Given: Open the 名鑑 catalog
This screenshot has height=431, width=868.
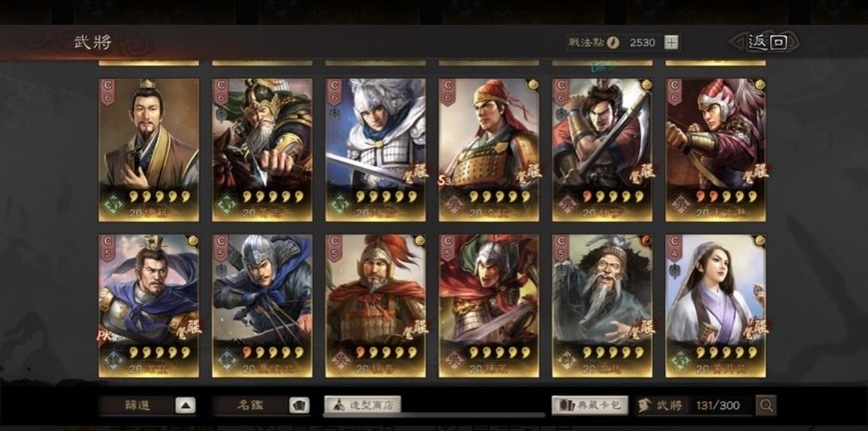Looking at the screenshot, I should click(x=251, y=406).
